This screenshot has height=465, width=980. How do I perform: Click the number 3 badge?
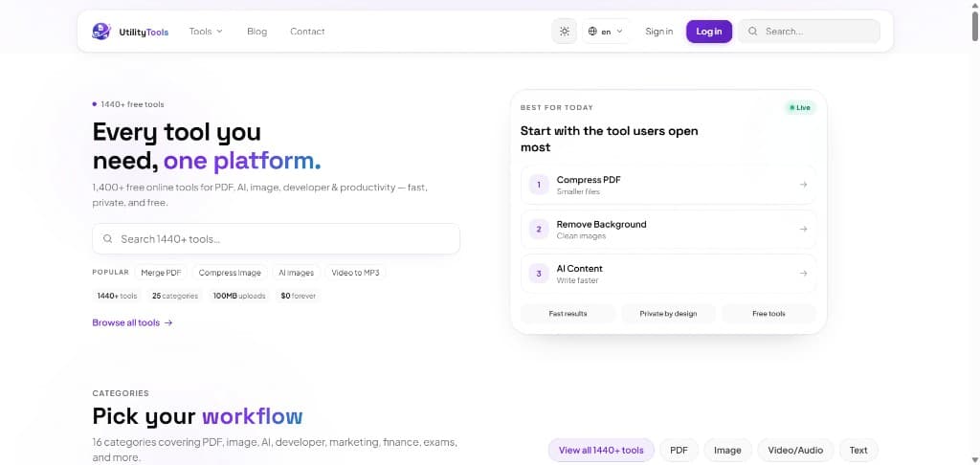(539, 273)
